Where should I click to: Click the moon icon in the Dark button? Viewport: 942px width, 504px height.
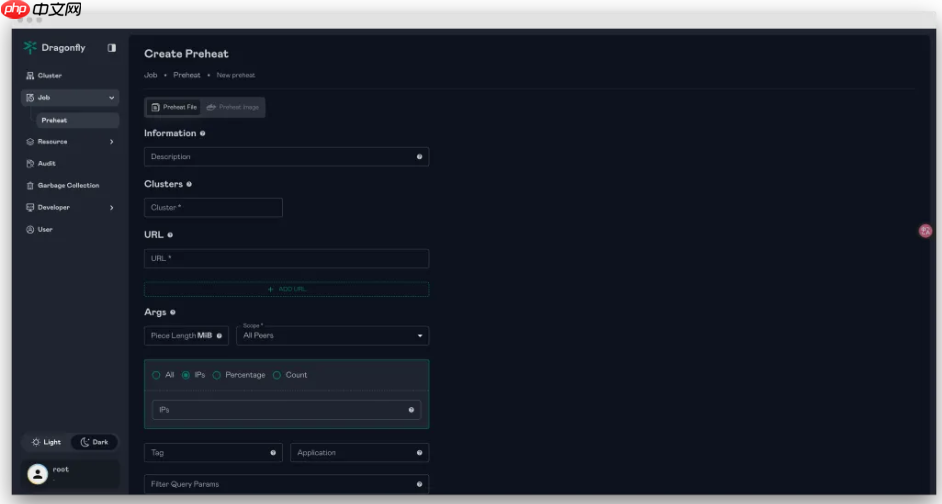click(x=85, y=442)
